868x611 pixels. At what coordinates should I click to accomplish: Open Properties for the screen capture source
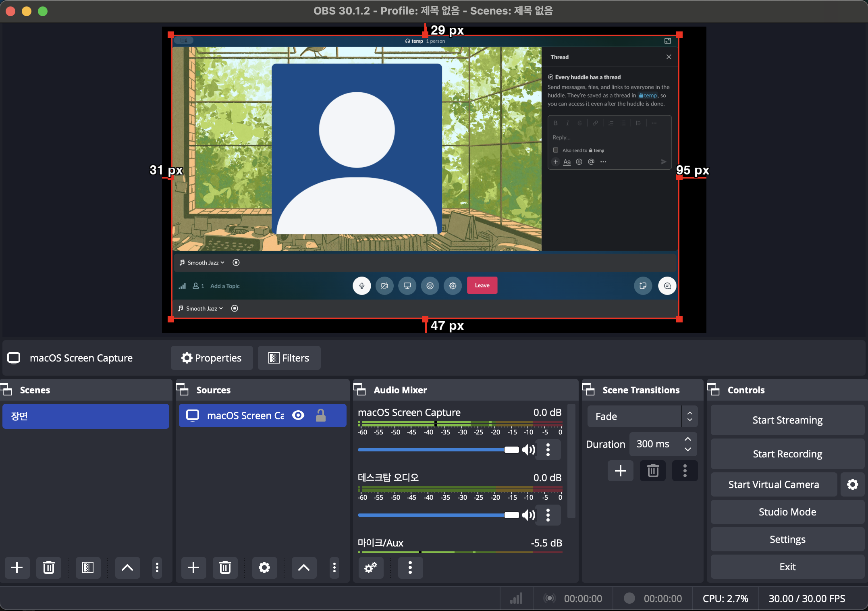point(212,358)
